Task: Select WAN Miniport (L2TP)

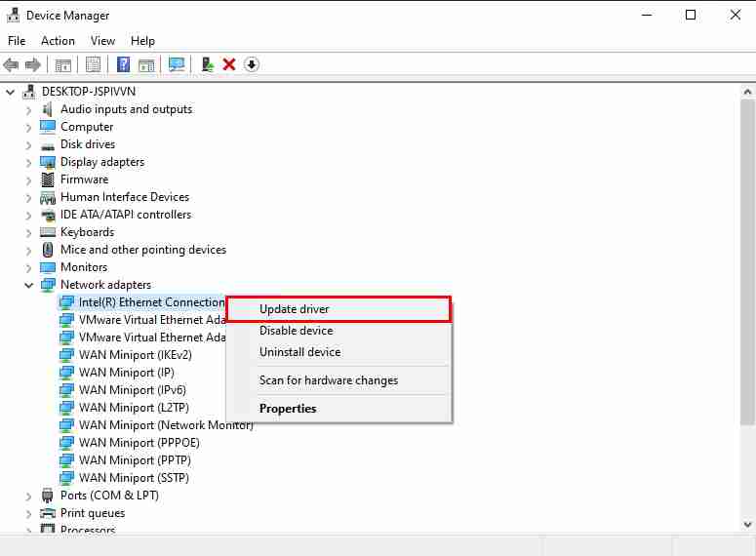Action: [x=134, y=408]
